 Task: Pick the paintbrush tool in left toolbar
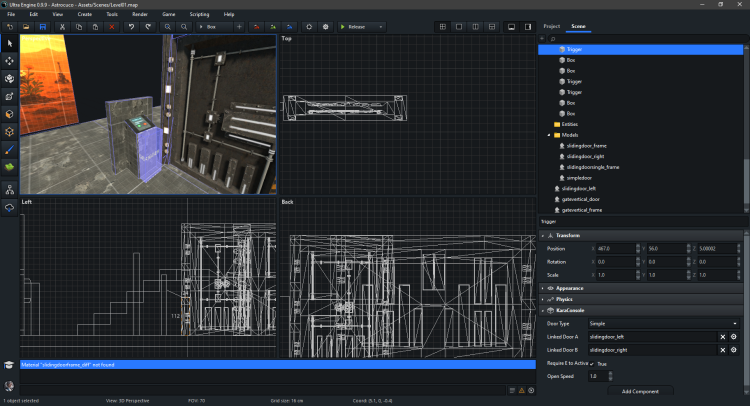pos(10,148)
